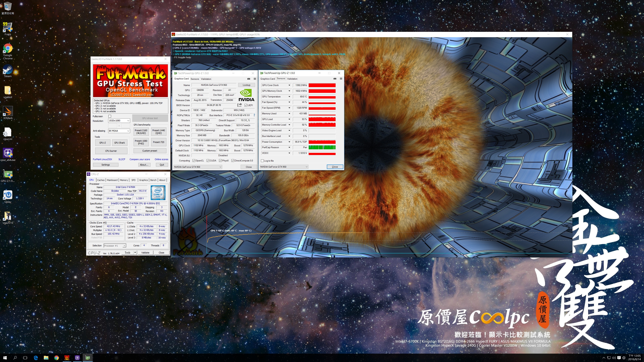Enable Log to file in GPU-Z Sensors
The image size is (644, 362).
point(262,161)
